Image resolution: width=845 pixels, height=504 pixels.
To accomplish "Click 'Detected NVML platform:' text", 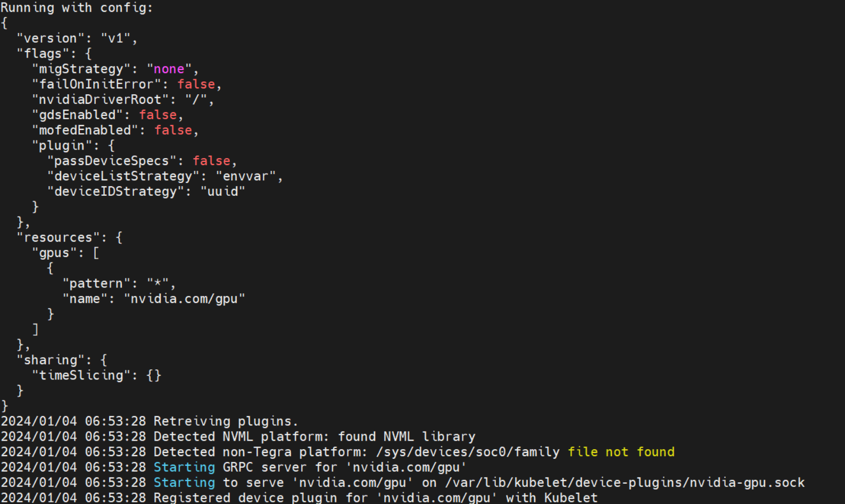I will pyautogui.click(x=242, y=437).
